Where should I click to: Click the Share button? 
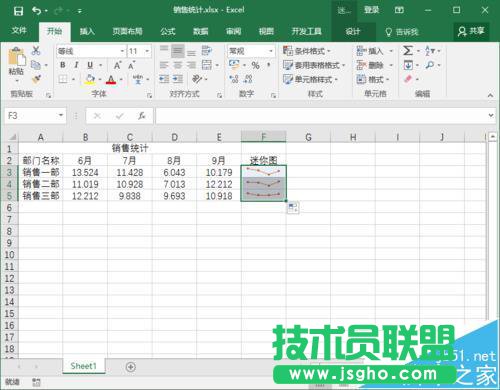click(471, 31)
